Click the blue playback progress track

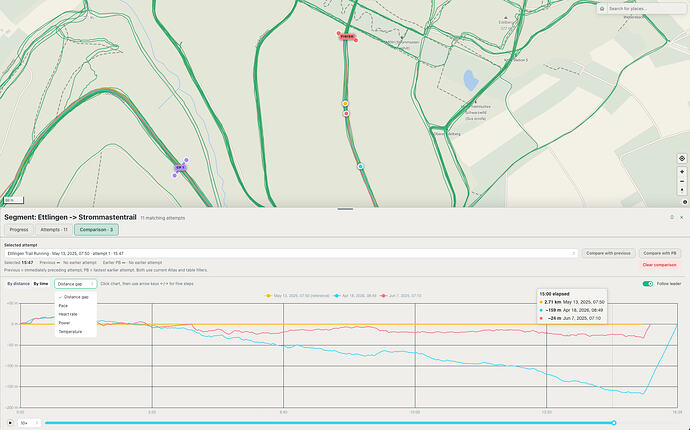click(x=329, y=423)
